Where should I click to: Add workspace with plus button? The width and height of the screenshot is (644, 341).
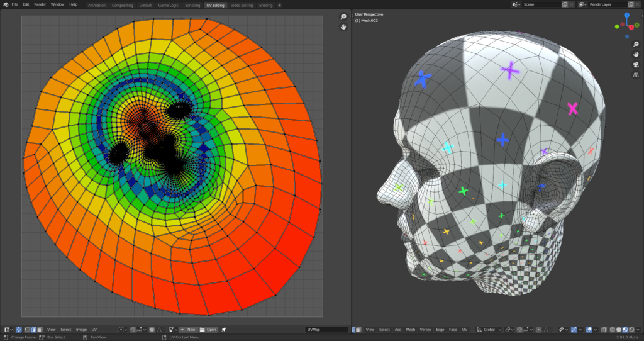(x=280, y=5)
